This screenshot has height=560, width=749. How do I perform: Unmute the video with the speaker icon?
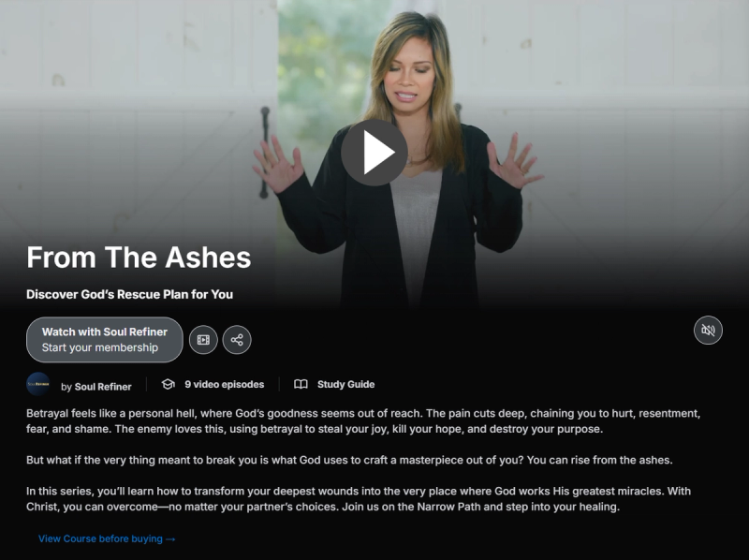point(708,331)
